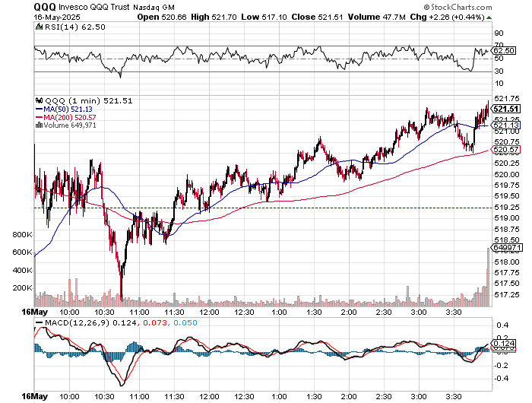The image size is (532, 403).
Task: Click the 10 level on RSI axis
Action: (499, 84)
